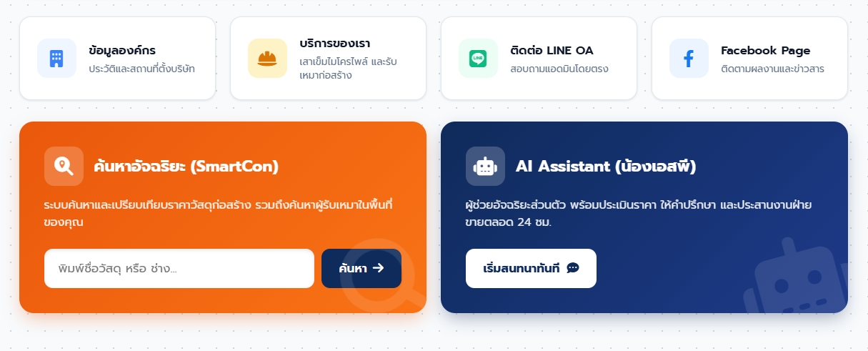This screenshot has height=351, width=868.
Task: Open the ข้อมูลองค์กร card title
Action: (x=122, y=51)
